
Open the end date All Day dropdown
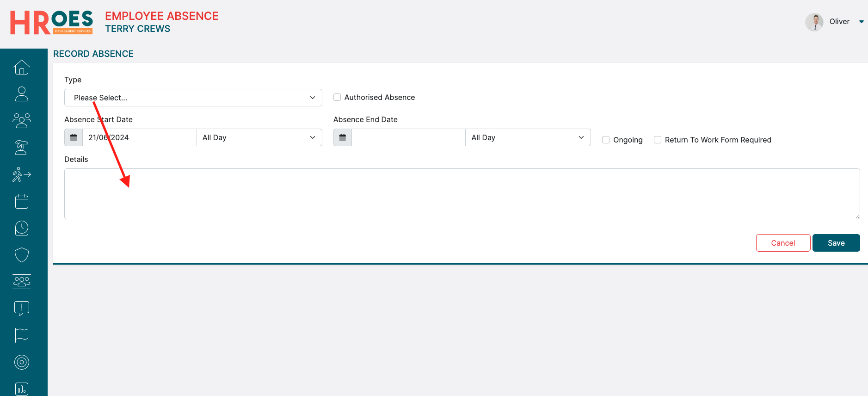(528, 137)
